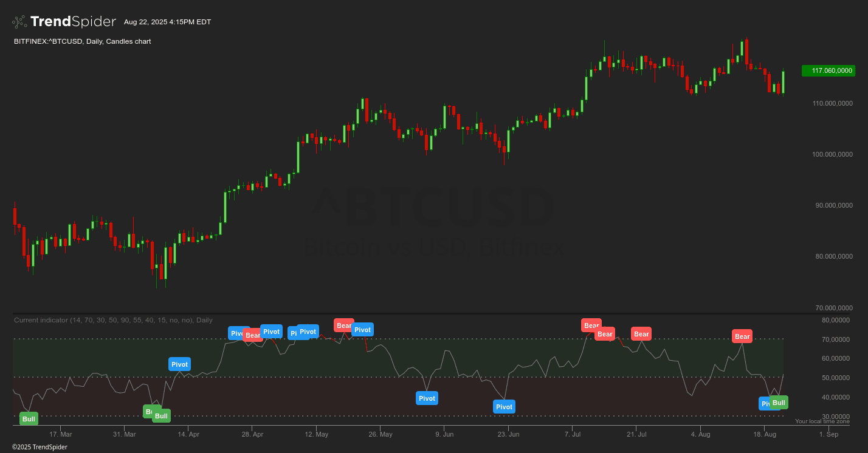868x453 pixels.
Task: Click the TrendSpider logo icon
Action: click(19, 21)
